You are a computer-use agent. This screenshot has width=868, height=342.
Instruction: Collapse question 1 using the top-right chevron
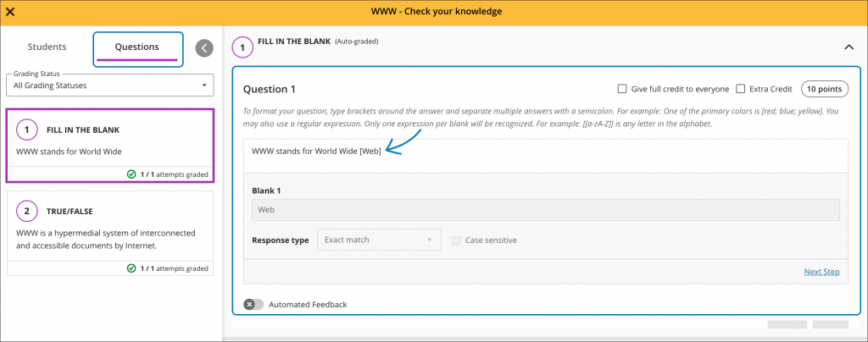(848, 47)
